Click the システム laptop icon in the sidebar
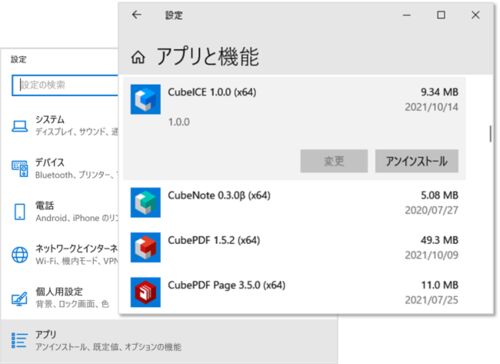 point(20,126)
